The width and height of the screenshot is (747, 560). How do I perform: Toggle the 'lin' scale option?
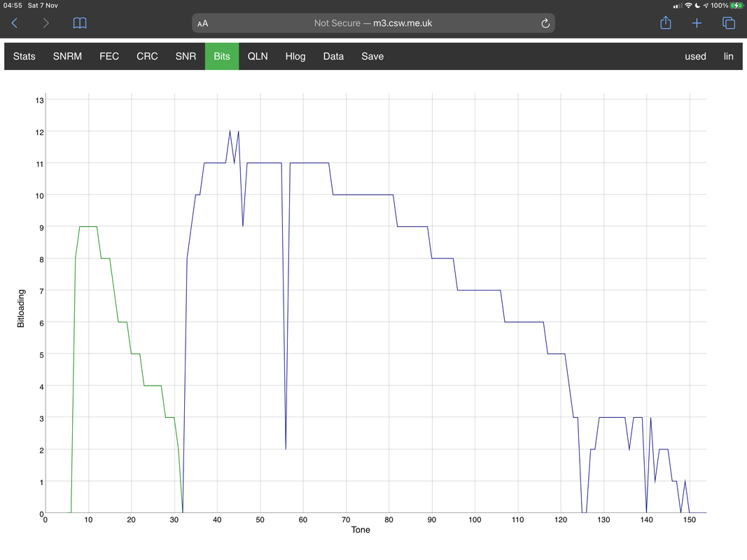(728, 56)
